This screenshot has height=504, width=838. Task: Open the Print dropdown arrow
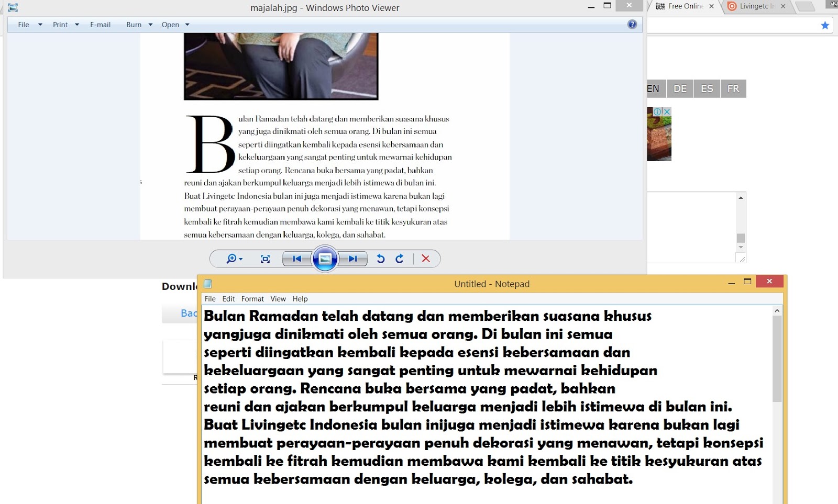77,24
